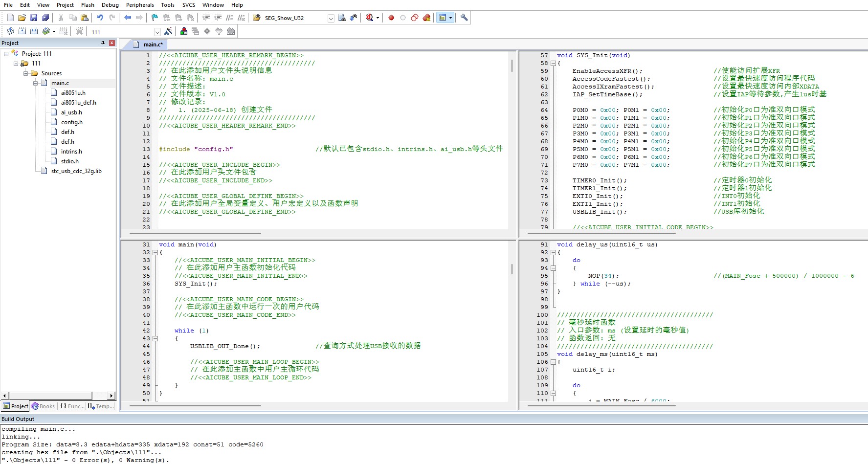The width and height of the screenshot is (868, 464).
Task: Open the find text dropdown SEG_Show_U32
Action: coord(331,18)
